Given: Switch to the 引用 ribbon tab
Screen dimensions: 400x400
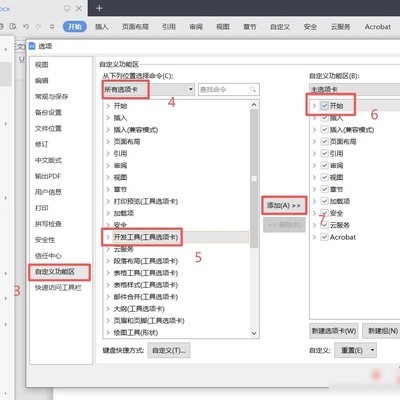Looking at the screenshot, I should (169, 27).
